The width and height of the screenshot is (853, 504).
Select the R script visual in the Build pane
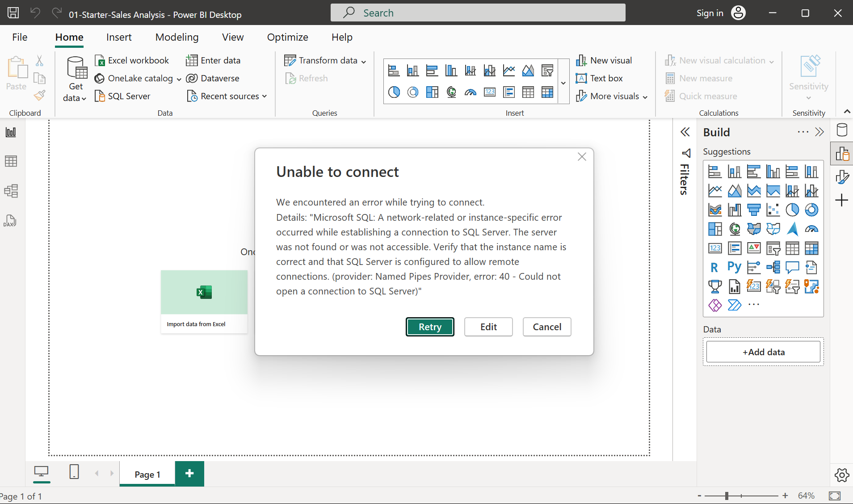[714, 267]
